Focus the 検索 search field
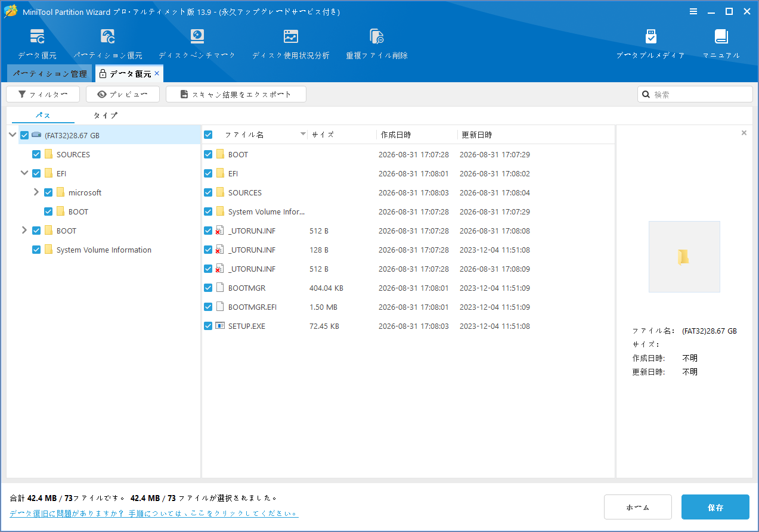Screen dimensions: 759x532 [x=695, y=94]
